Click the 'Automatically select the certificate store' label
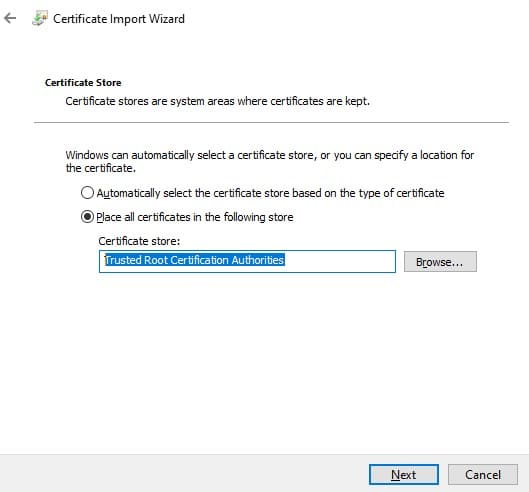The width and height of the screenshot is (529, 492). point(270,193)
